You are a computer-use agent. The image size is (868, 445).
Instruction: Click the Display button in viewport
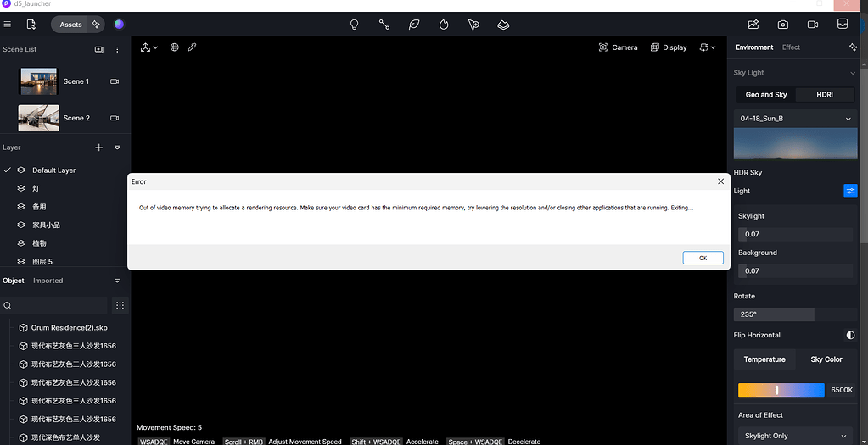tap(669, 47)
